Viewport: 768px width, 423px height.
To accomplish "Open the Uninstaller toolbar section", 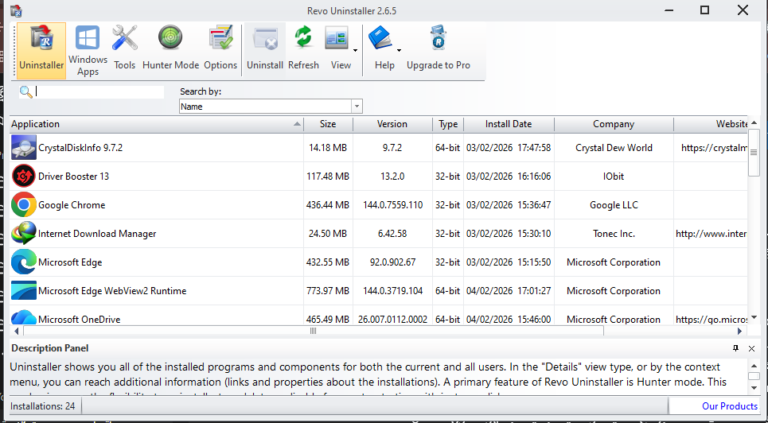I will [x=41, y=50].
